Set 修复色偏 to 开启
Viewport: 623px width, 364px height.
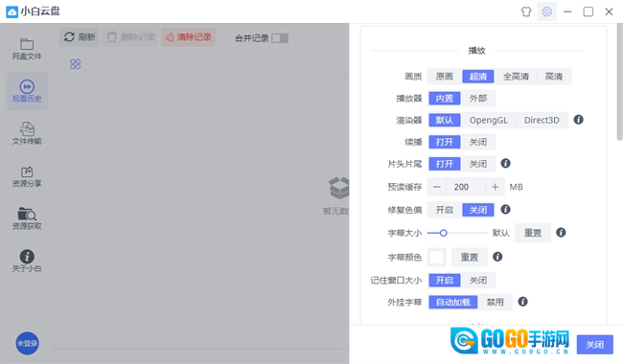tap(444, 210)
